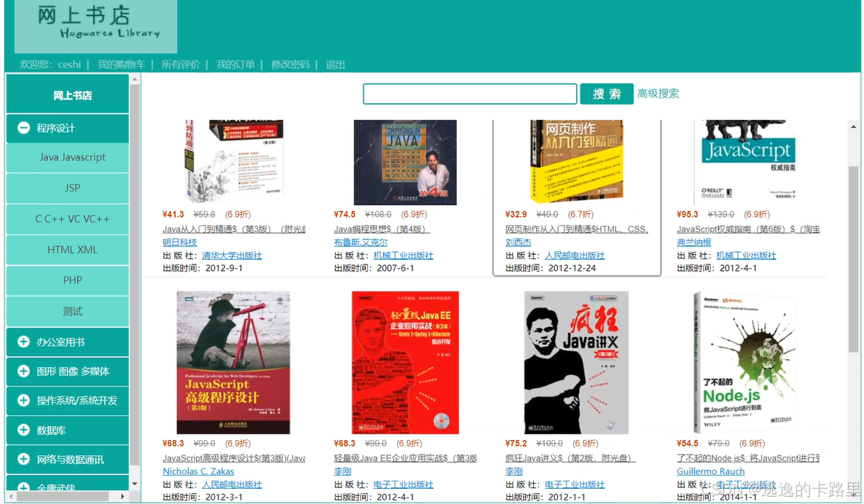This screenshot has width=864, height=504.
Task: Open the JavaScript权威指南 title link
Action: tap(748, 229)
